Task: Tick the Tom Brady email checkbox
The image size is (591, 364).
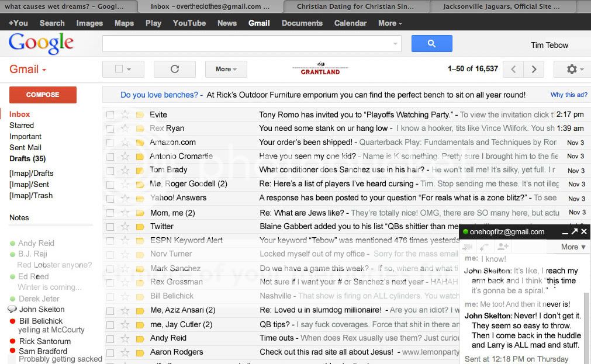Action: (110, 171)
